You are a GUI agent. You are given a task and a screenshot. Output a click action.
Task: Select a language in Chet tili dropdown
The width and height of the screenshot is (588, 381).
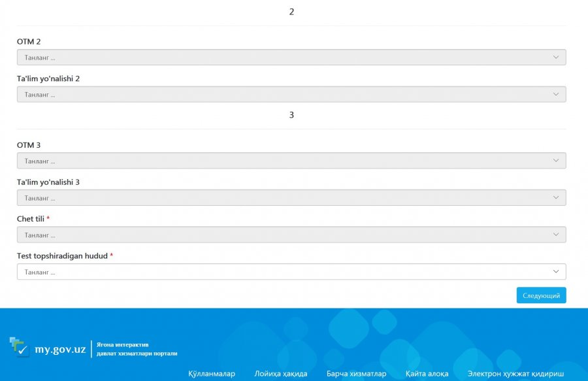291,235
